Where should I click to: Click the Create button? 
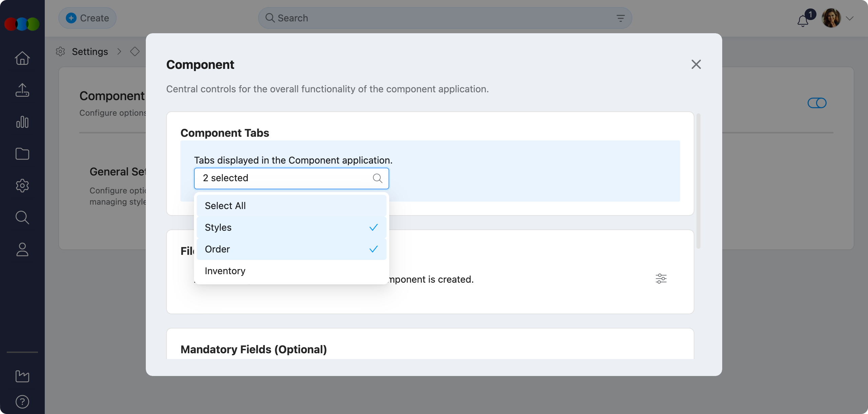click(87, 18)
